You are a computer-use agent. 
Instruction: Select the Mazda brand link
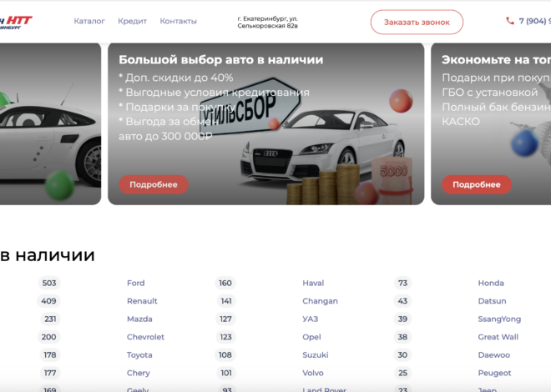(x=139, y=319)
